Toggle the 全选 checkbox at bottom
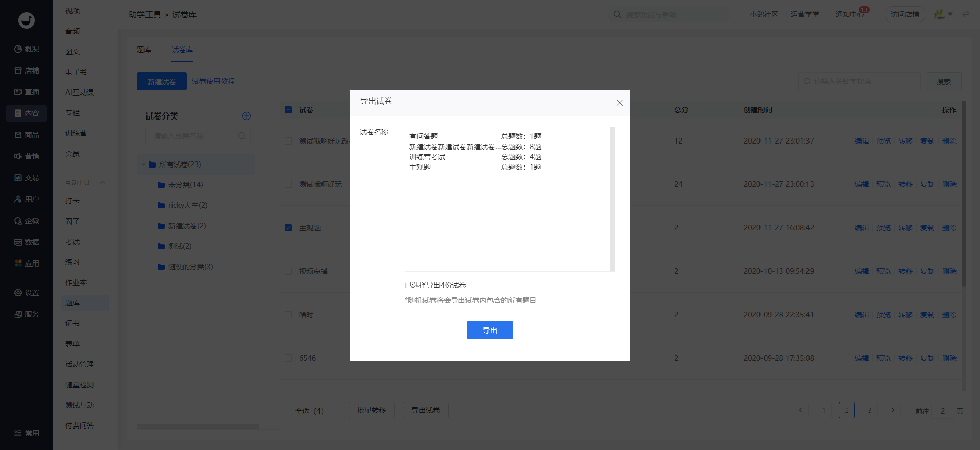 click(288, 411)
